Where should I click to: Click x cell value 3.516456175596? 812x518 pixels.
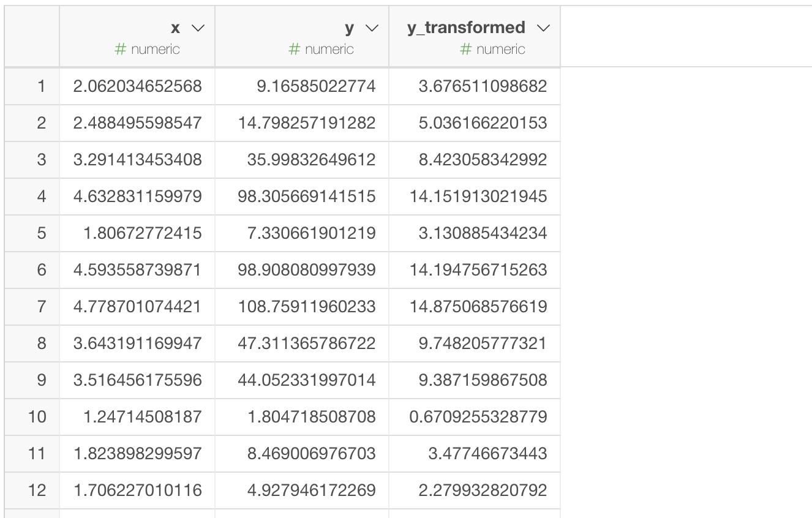click(x=137, y=380)
